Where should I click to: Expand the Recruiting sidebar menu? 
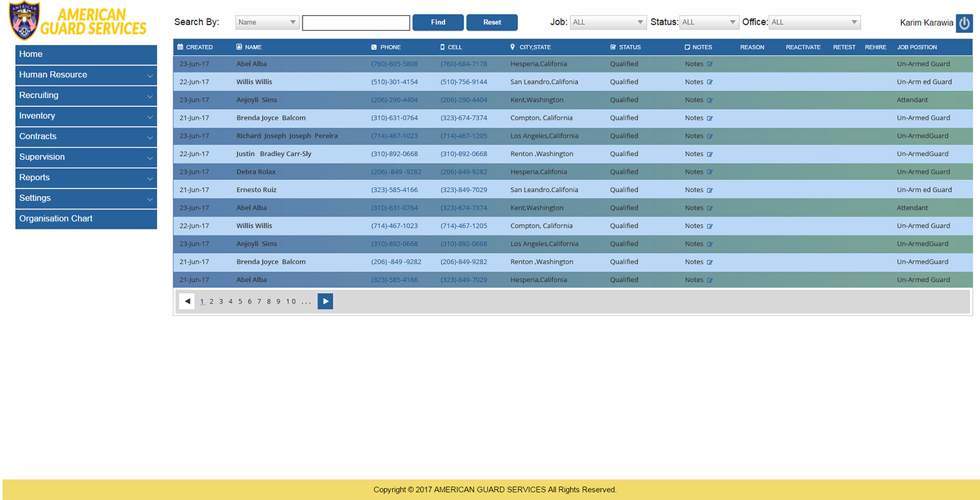tap(86, 95)
